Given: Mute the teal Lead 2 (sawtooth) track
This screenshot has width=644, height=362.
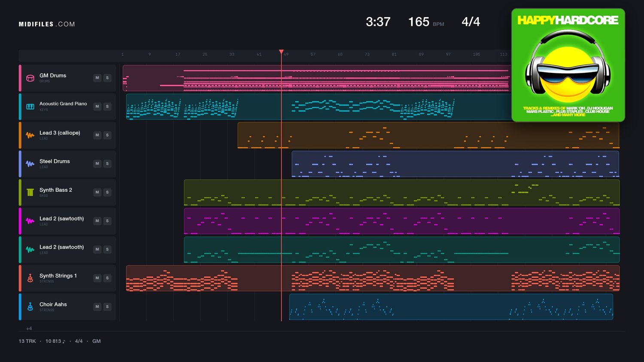Looking at the screenshot, I should pyautogui.click(x=97, y=250).
